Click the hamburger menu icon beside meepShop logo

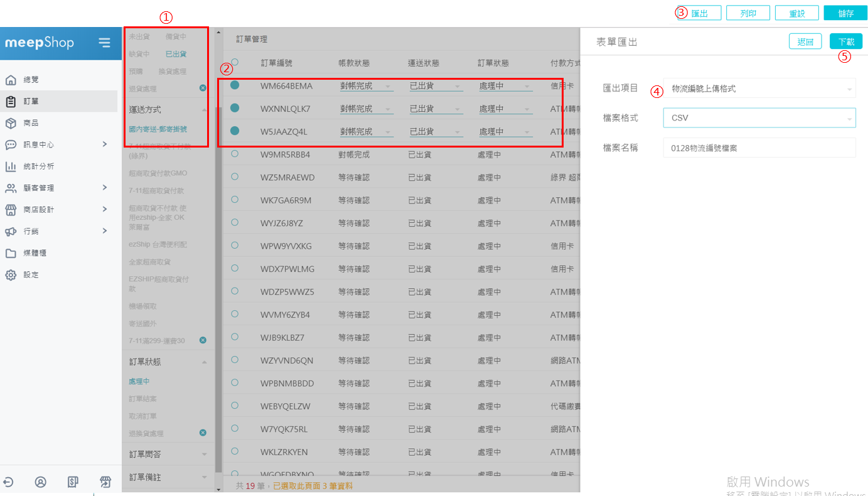click(x=104, y=43)
